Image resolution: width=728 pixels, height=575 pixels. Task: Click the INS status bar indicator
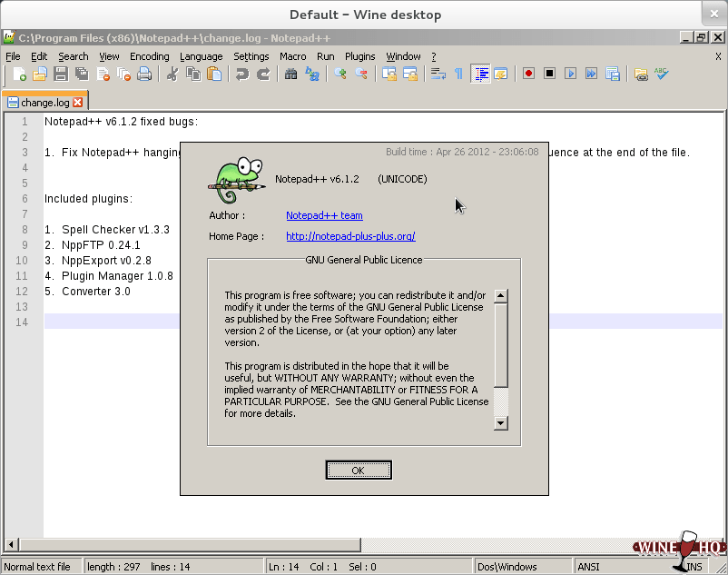tap(694, 567)
